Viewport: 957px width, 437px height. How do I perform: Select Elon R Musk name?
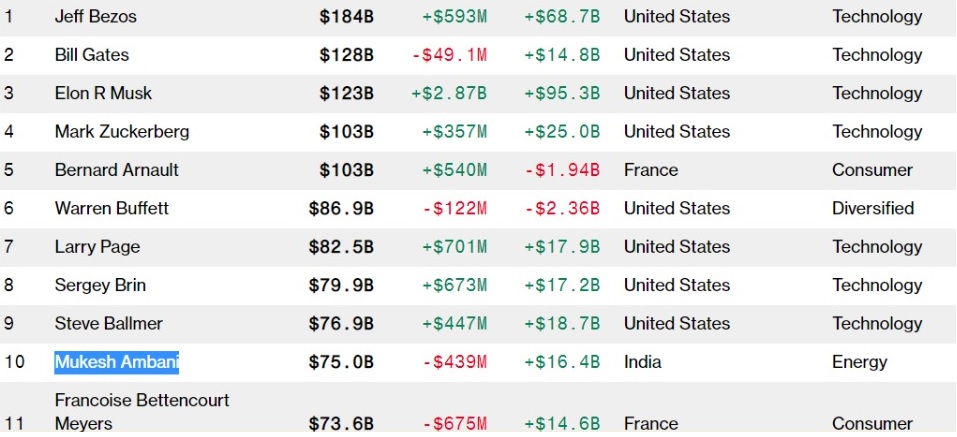(103, 93)
